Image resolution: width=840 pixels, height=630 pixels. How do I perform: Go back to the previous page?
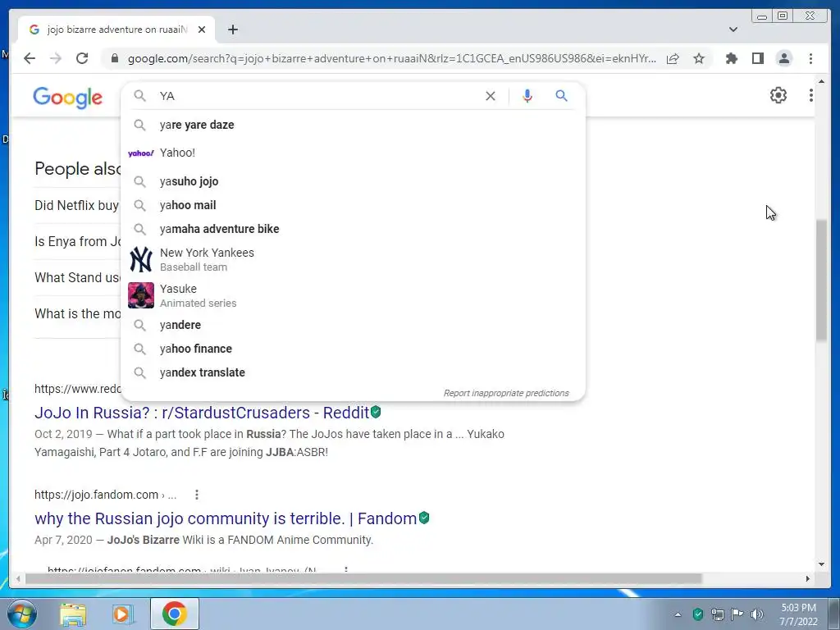30,58
